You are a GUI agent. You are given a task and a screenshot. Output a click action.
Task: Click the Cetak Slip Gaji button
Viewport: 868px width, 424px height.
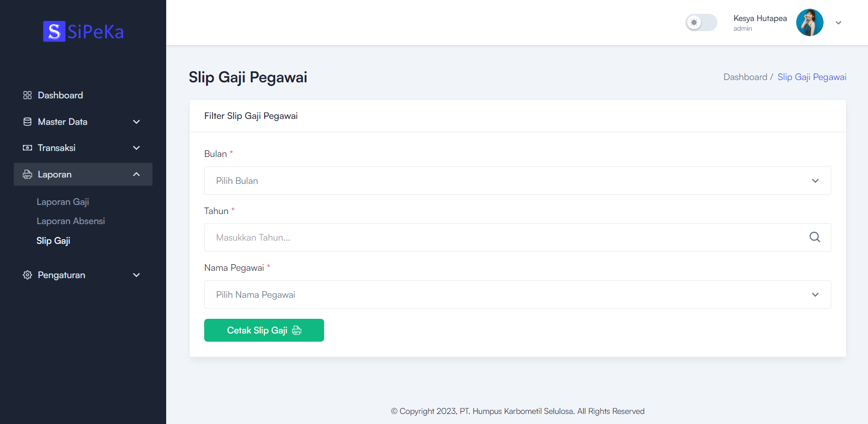(x=264, y=330)
